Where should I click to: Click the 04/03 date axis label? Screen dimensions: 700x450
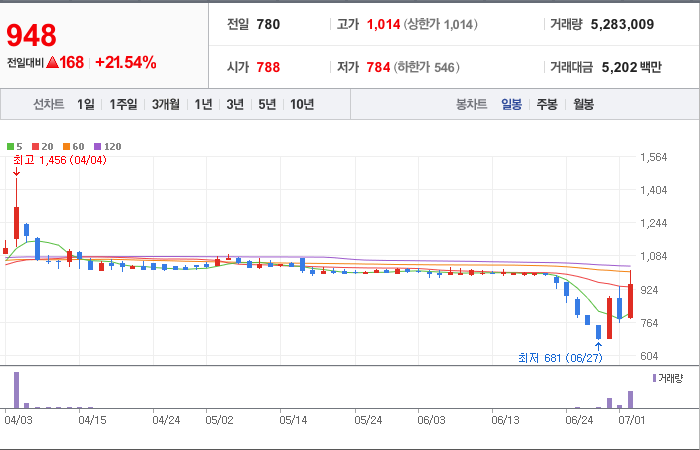tap(18, 421)
